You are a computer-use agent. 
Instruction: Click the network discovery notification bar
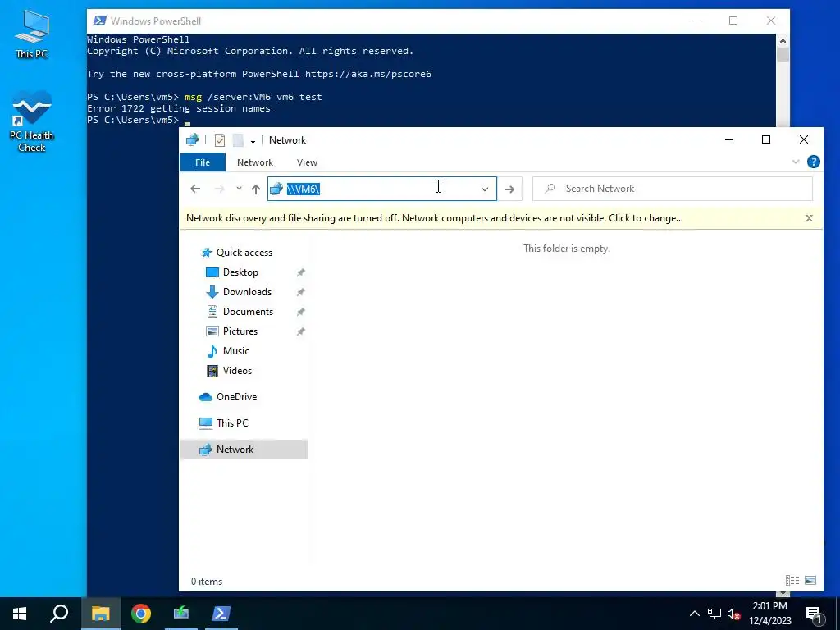click(x=435, y=218)
